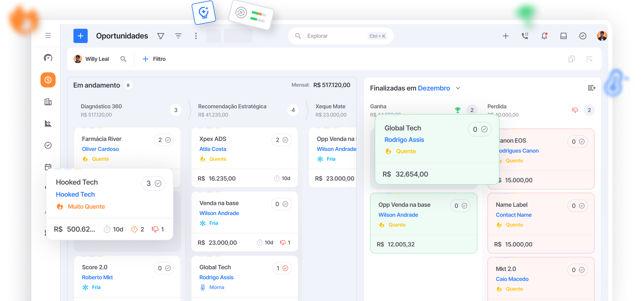Expand the Dezembro month selector
644x301 pixels.
click(x=458, y=88)
